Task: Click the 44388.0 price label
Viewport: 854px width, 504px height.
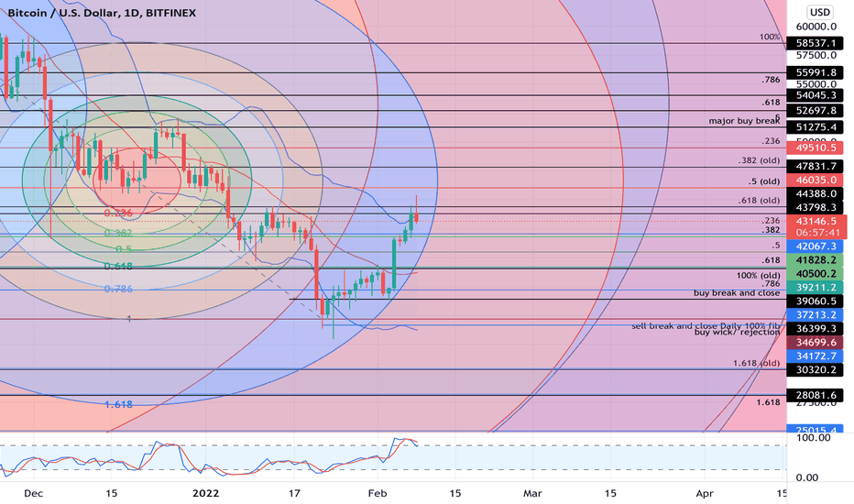Action: point(815,193)
